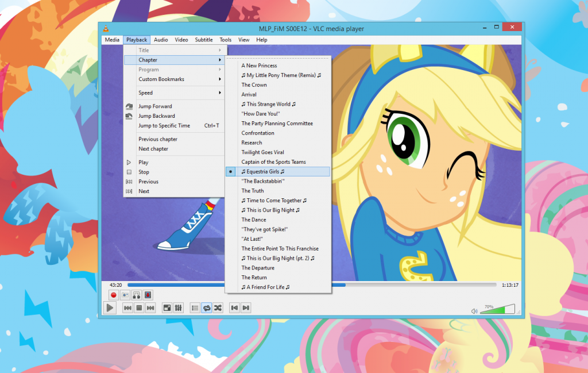
Task: Start recording with the record button
Action: pos(113,295)
